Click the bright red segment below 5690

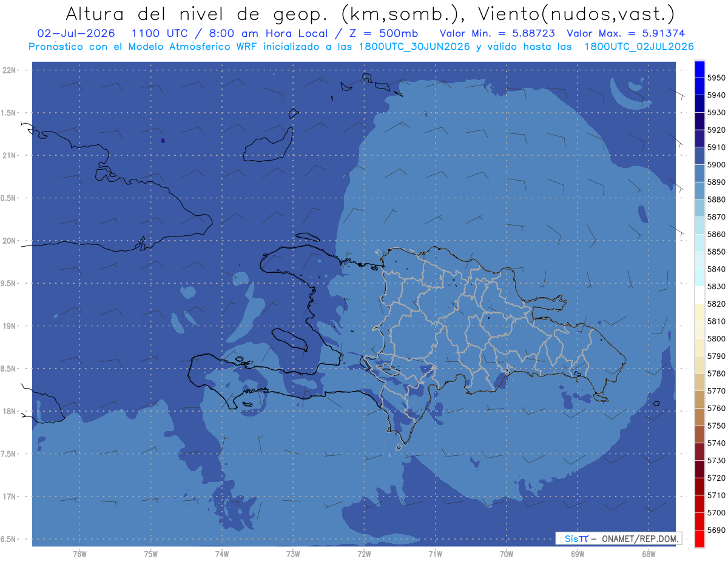point(699,538)
